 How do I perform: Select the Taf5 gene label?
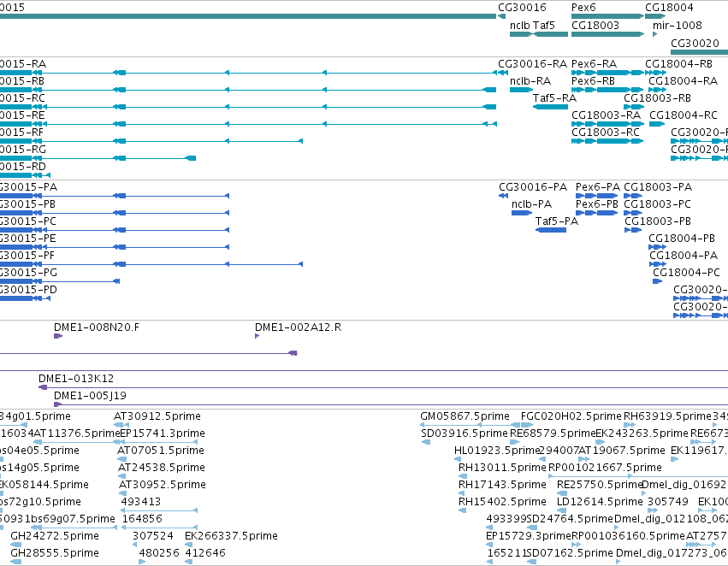point(544,25)
